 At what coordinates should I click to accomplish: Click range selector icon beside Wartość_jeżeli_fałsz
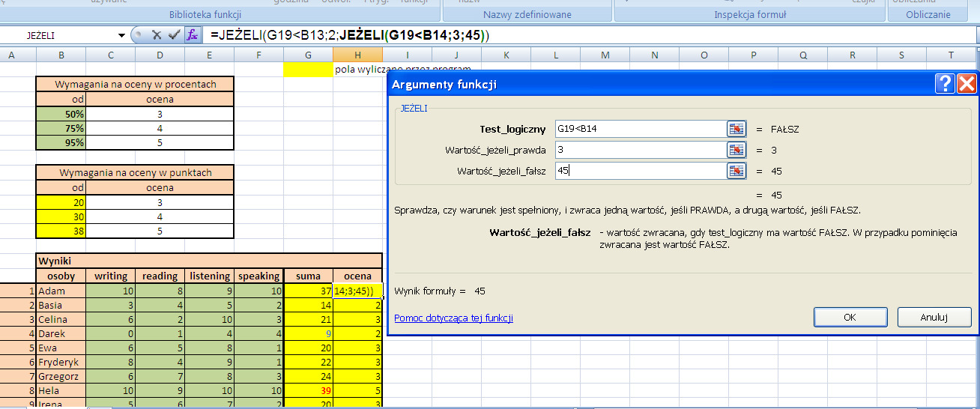736,171
